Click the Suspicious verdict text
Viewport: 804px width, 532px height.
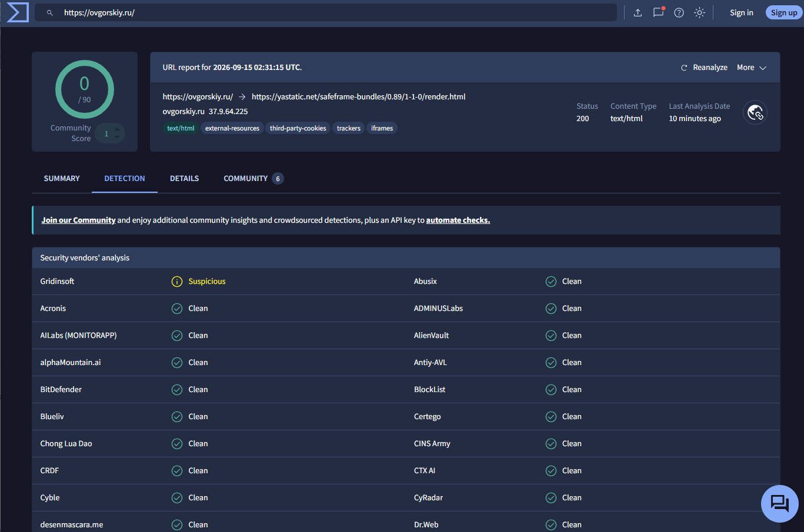207,282
